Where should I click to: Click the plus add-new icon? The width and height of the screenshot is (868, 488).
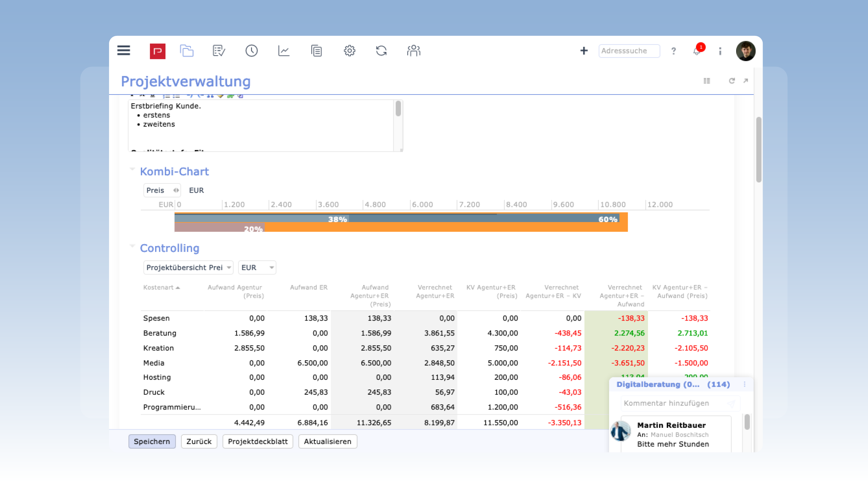click(x=584, y=51)
